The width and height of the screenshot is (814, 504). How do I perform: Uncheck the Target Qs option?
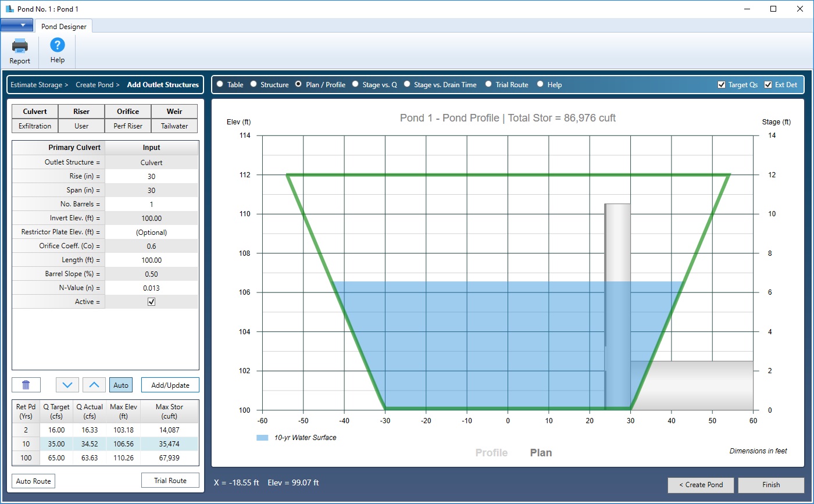tap(721, 84)
